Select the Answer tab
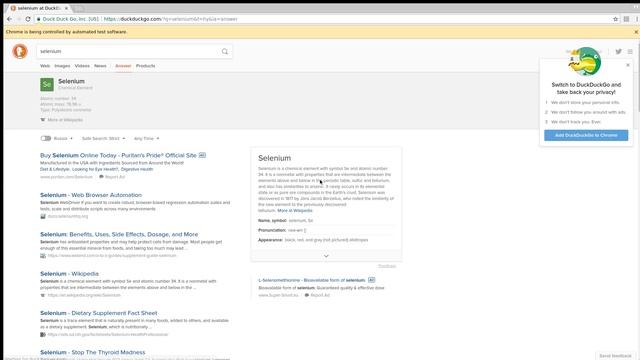The width and height of the screenshot is (640, 360). 123,66
